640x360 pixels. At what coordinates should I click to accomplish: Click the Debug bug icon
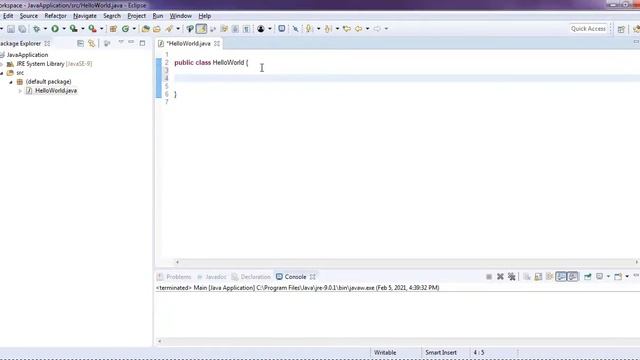click(x=36, y=29)
